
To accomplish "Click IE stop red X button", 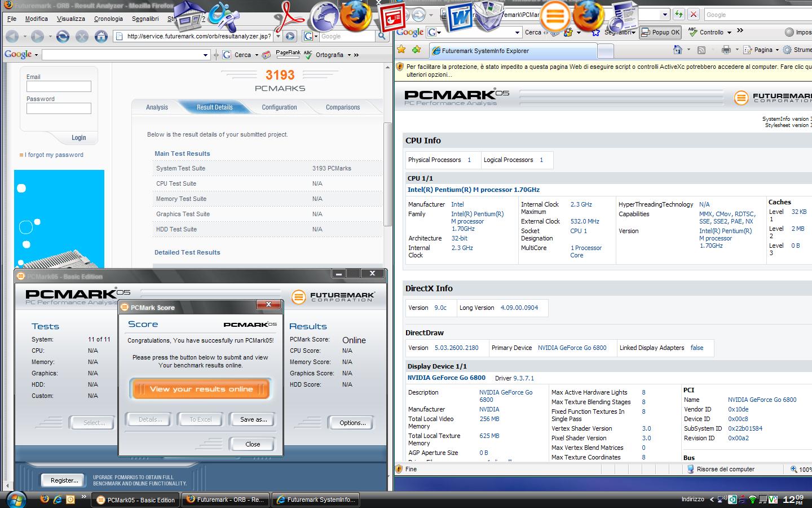I will 694,14.
